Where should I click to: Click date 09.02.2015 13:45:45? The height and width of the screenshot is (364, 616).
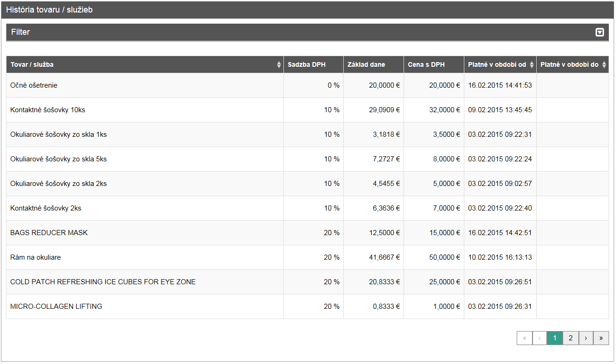click(500, 110)
